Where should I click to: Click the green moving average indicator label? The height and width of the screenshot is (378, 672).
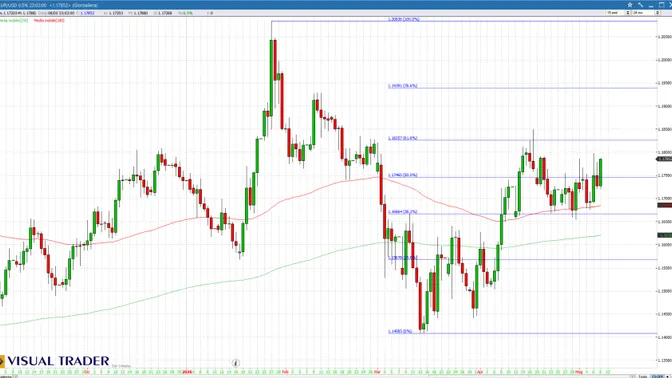pyautogui.click(x=14, y=20)
